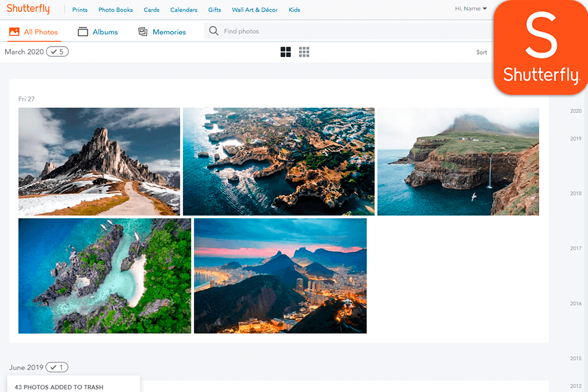This screenshot has width=588, height=392.
Task: Click the June 2019 month heading
Action: (26, 367)
